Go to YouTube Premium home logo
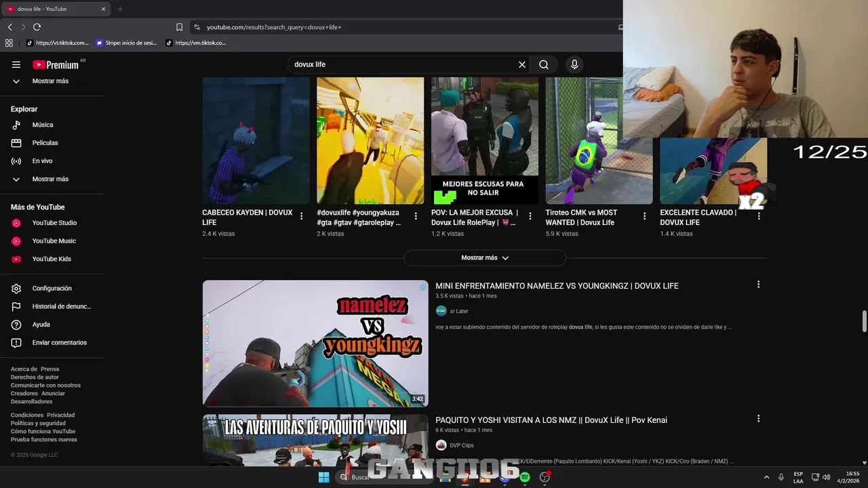 56,64
